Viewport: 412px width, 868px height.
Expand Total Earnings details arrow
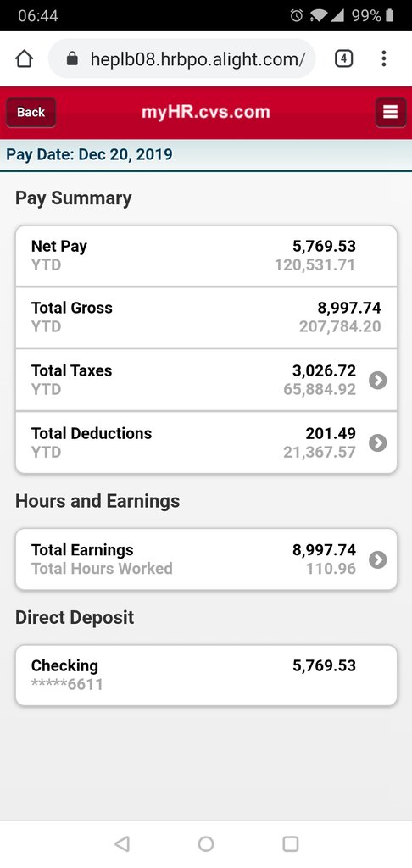pyautogui.click(x=378, y=559)
